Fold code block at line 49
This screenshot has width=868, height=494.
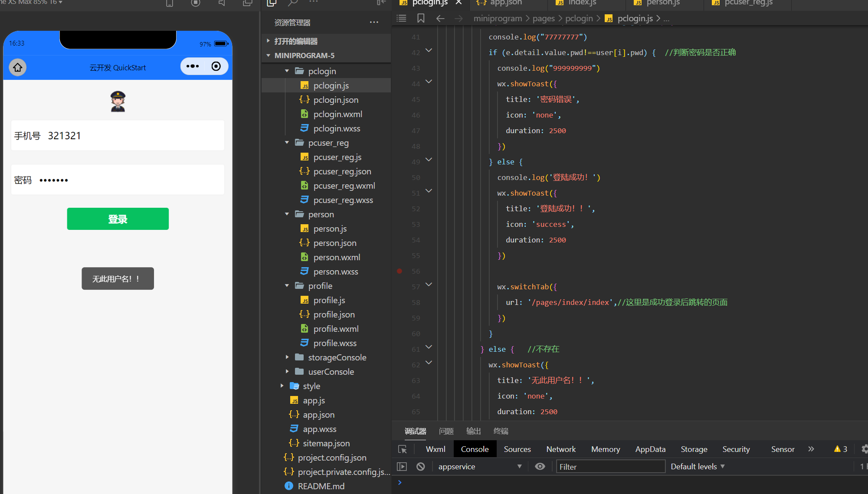429,160
